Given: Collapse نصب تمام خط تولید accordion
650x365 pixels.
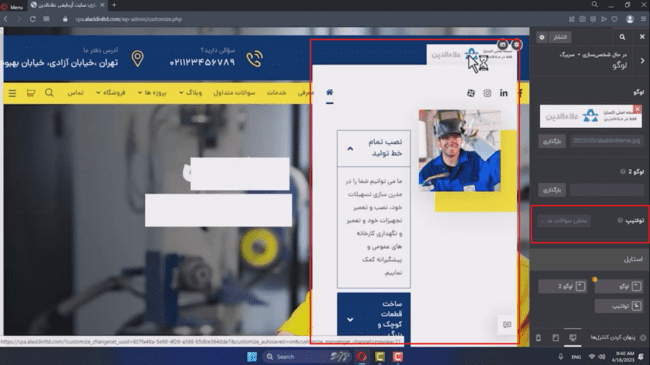Looking at the screenshot, I should tap(374, 148).
